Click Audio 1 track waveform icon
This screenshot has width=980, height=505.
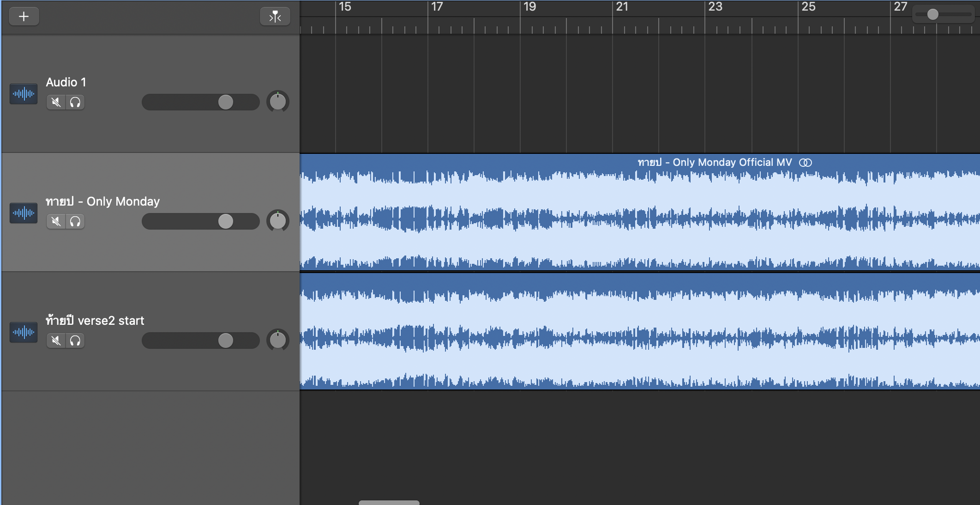click(x=24, y=94)
